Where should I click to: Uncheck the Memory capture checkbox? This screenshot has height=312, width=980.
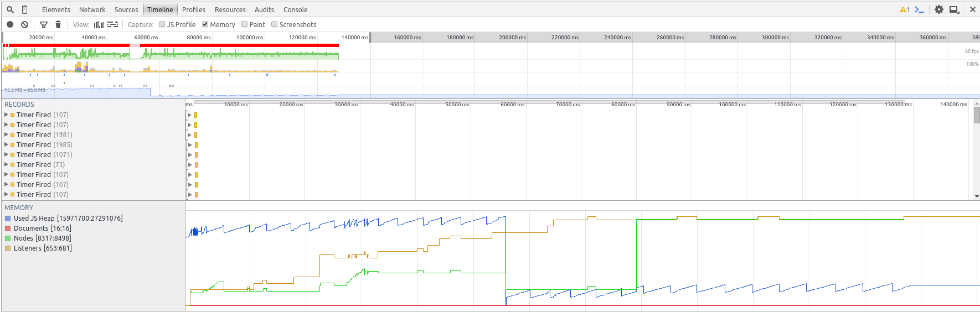point(205,24)
